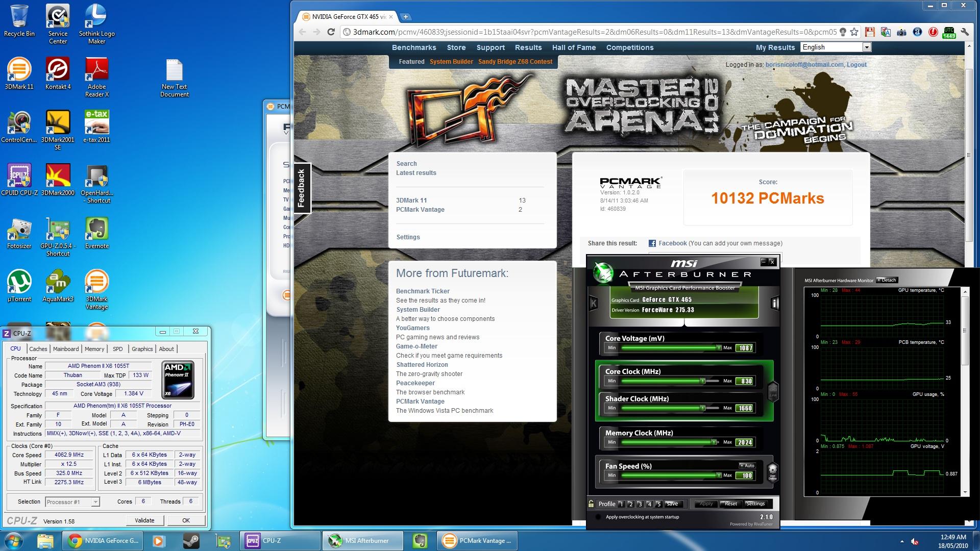
Task: Click the UTC 1449 clock extension icon
Action: (x=949, y=32)
